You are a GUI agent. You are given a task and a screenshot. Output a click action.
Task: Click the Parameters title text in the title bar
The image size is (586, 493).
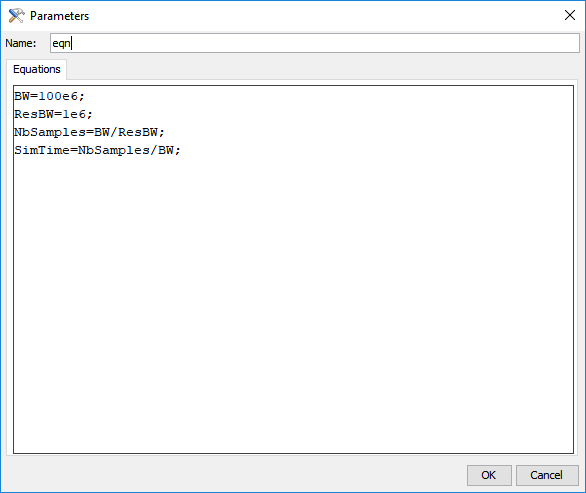(59, 16)
